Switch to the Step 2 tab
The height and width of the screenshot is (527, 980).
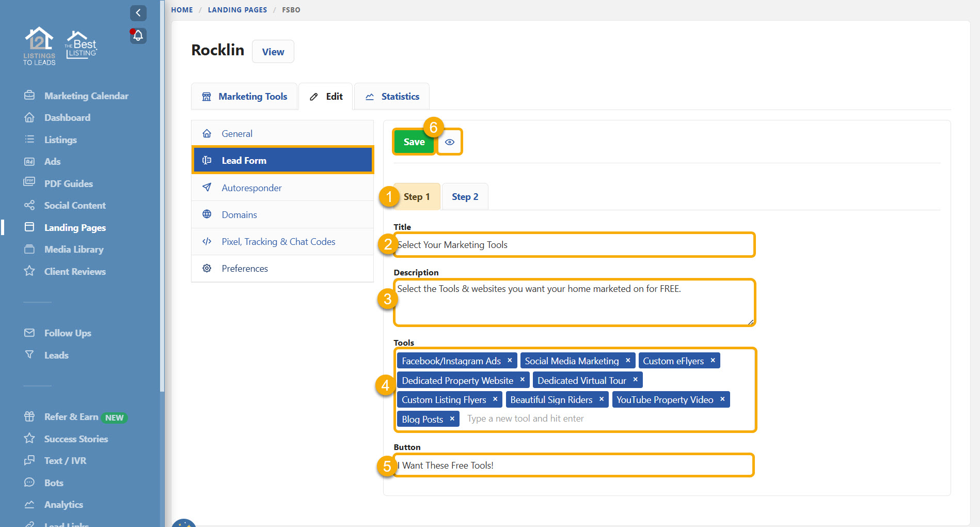[x=465, y=197]
